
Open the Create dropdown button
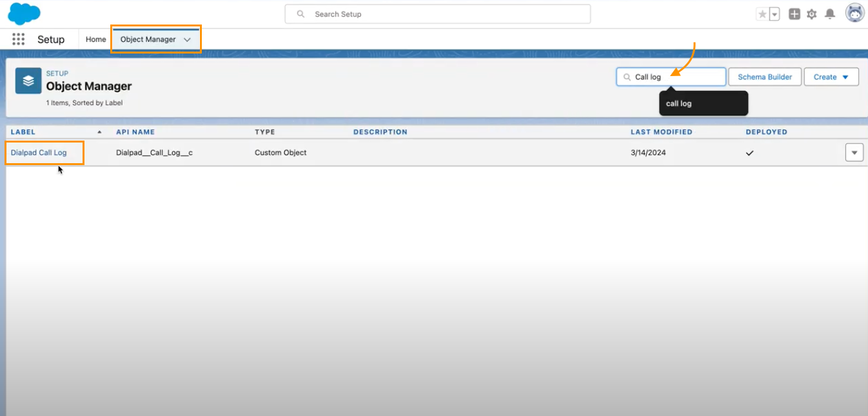(x=831, y=77)
